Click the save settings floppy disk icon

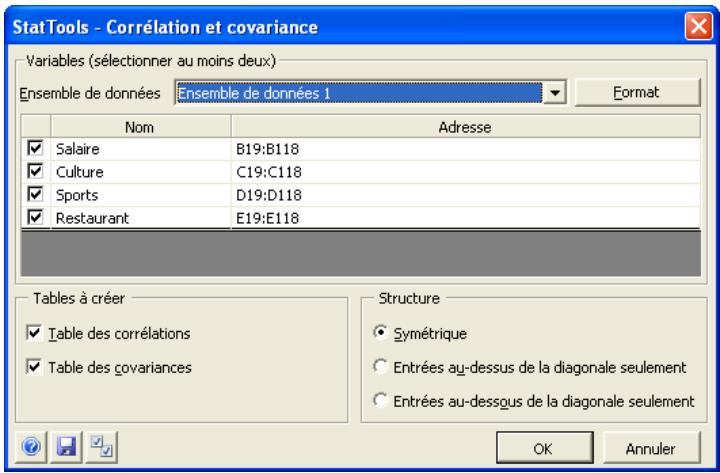click(66, 447)
